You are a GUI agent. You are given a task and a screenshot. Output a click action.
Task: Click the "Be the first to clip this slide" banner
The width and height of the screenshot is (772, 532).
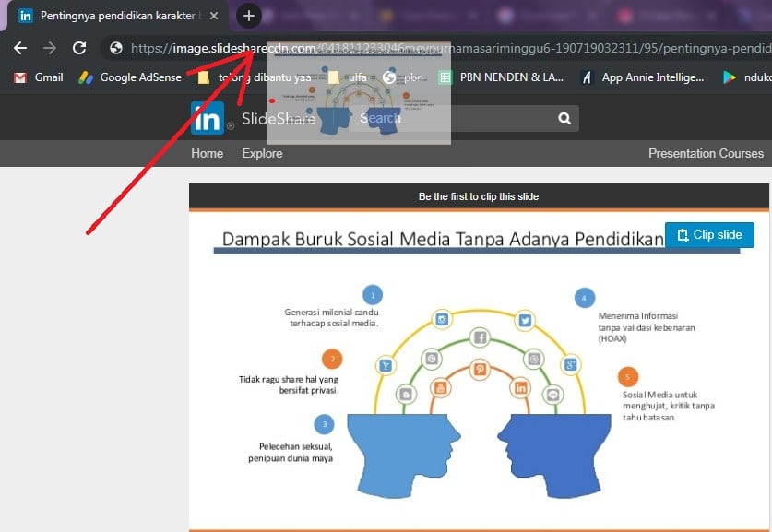[x=479, y=196]
